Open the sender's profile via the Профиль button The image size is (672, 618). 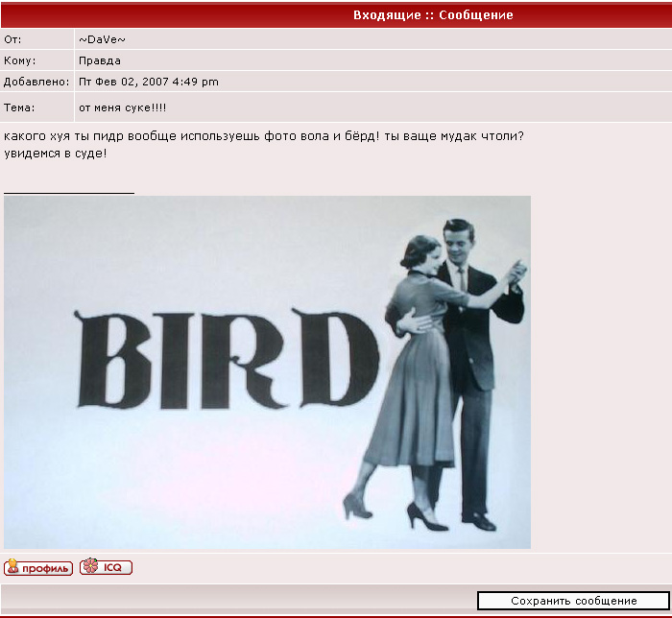38,567
